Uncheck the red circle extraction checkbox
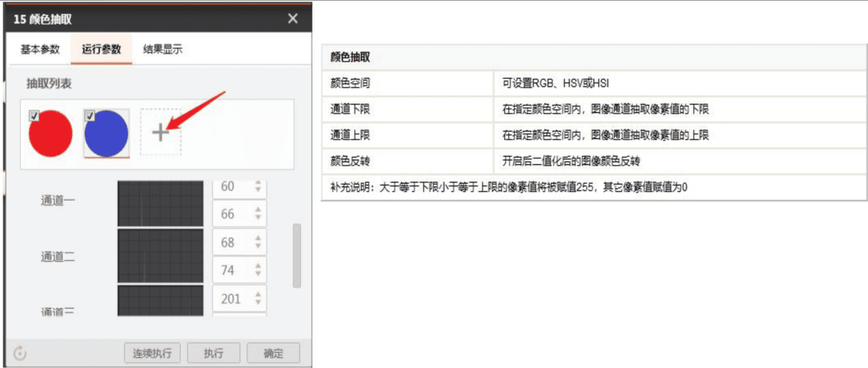The height and width of the screenshot is (368, 868). click(x=34, y=116)
